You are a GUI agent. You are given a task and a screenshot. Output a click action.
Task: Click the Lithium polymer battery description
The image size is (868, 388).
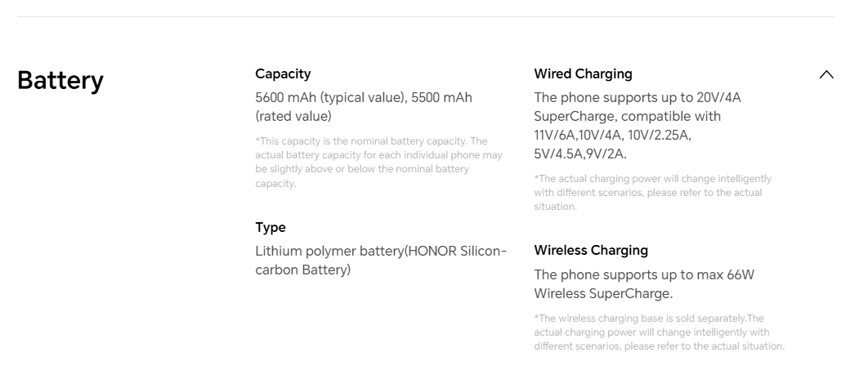click(381, 260)
